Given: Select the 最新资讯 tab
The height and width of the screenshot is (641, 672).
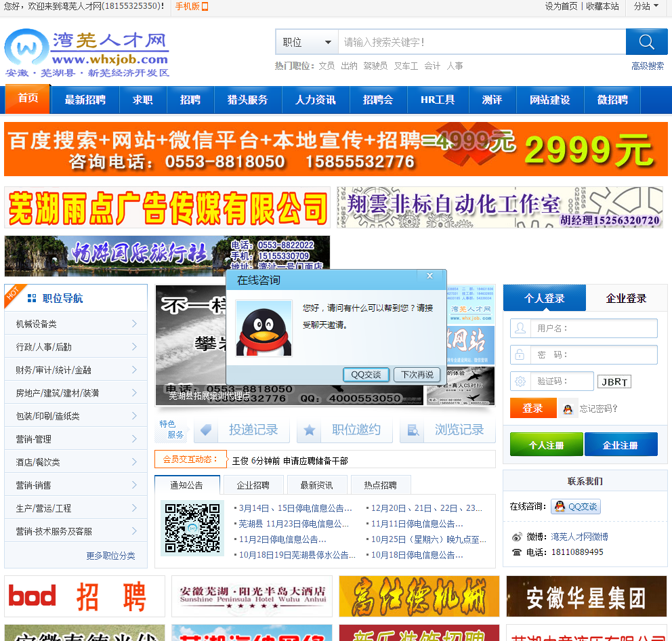Looking at the screenshot, I should (317, 485).
